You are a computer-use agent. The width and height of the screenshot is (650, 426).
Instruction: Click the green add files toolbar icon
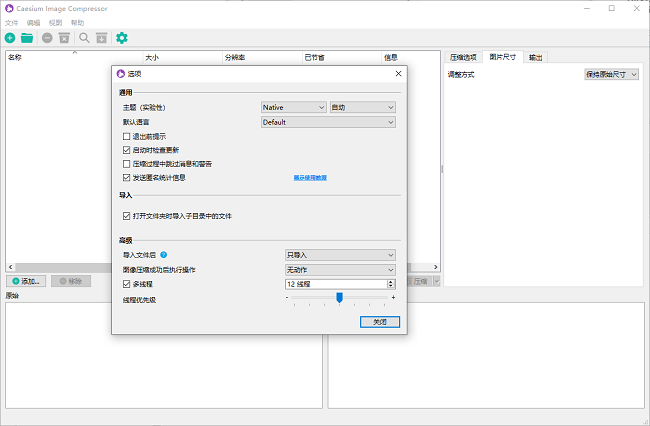(10, 38)
